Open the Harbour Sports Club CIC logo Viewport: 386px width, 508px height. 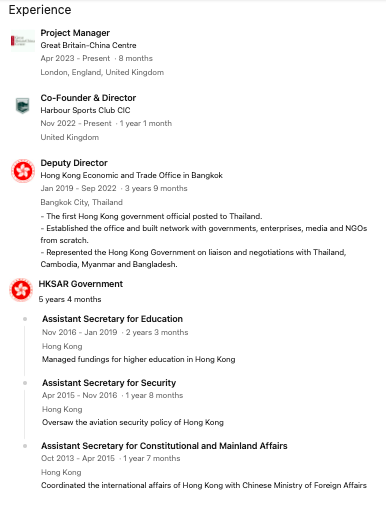(23, 106)
